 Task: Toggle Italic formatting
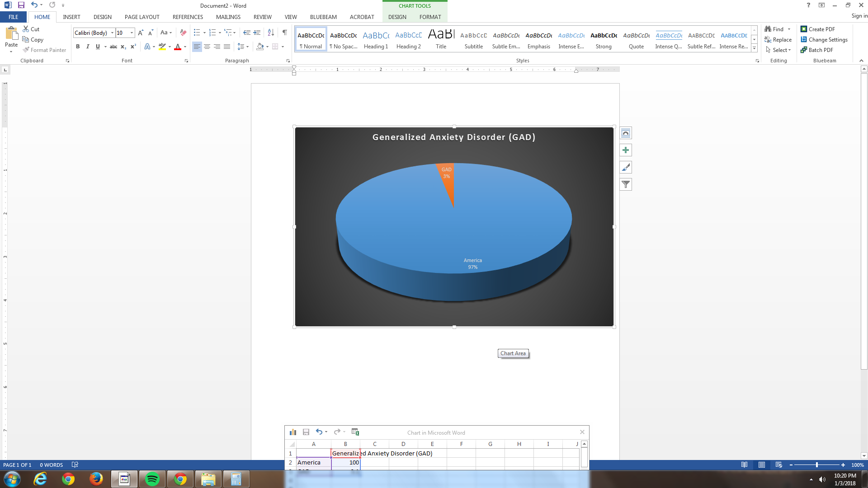click(88, 47)
